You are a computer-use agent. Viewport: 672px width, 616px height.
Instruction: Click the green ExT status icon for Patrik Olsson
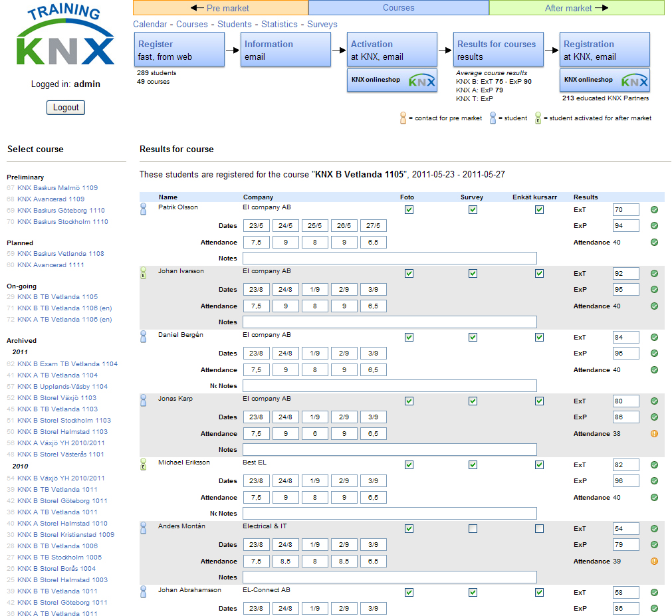point(654,210)
